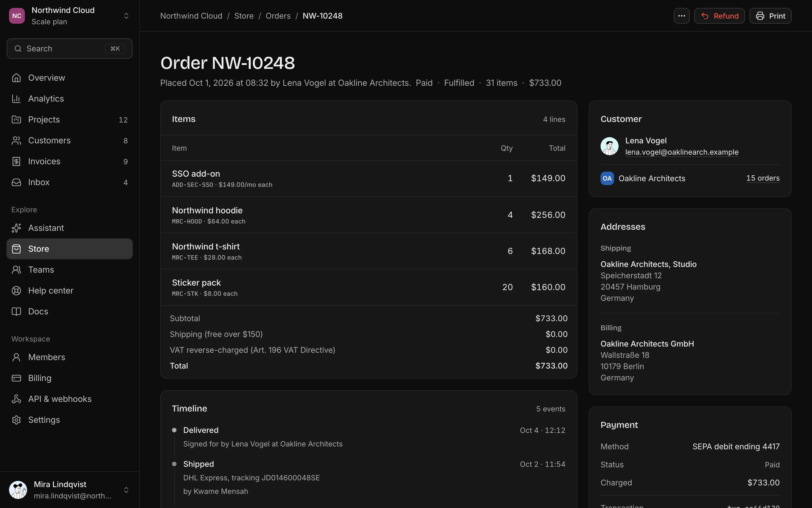Click the Print button

770,16
